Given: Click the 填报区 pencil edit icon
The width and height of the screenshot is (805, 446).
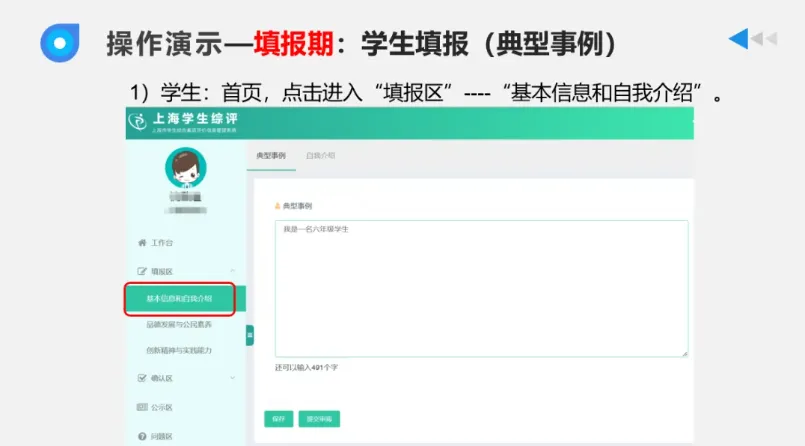Looking at the screenshot, I should tap(142, 272).
